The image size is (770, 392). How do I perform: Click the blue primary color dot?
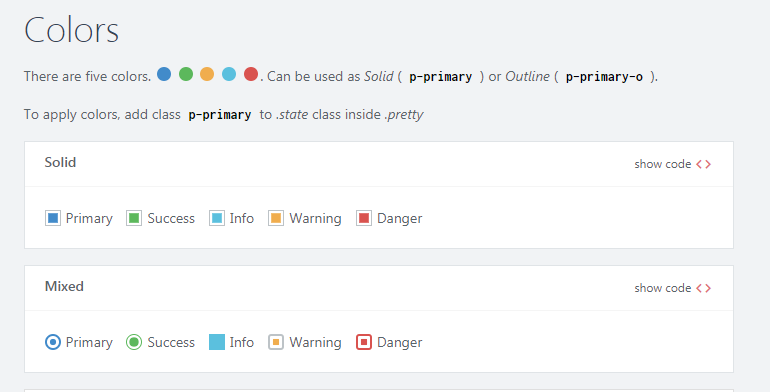point(164,74)
